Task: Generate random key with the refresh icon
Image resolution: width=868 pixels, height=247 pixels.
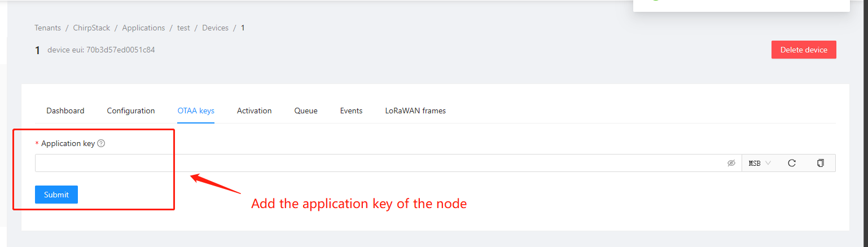Action: pos(792,163)
